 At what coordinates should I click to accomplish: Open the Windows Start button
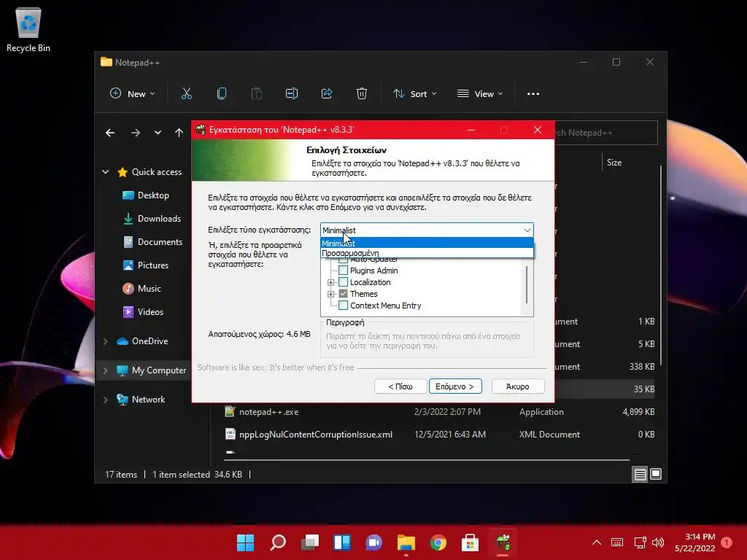[246, 542]
